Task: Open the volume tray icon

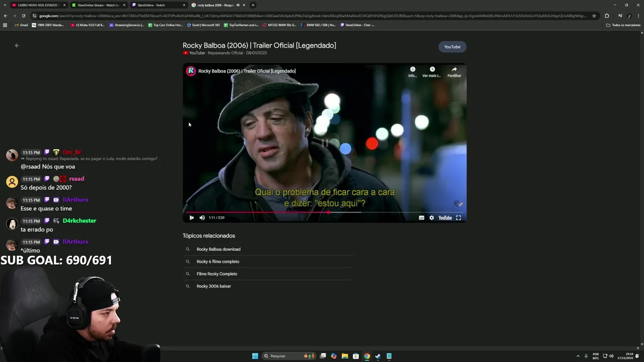Action: click(611, 356)
